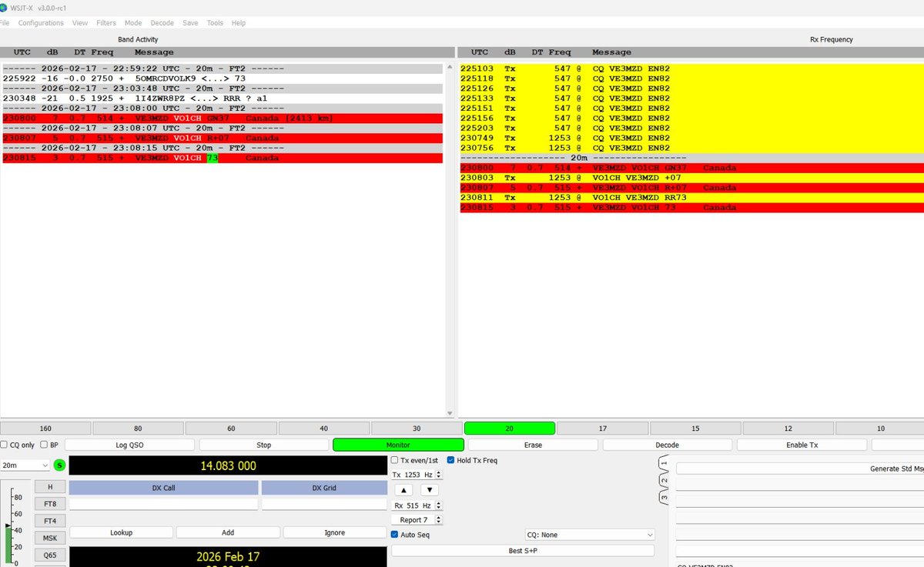Select the 40 band button
This screenshot has width=924, height=567.
[x=323, y=429]
